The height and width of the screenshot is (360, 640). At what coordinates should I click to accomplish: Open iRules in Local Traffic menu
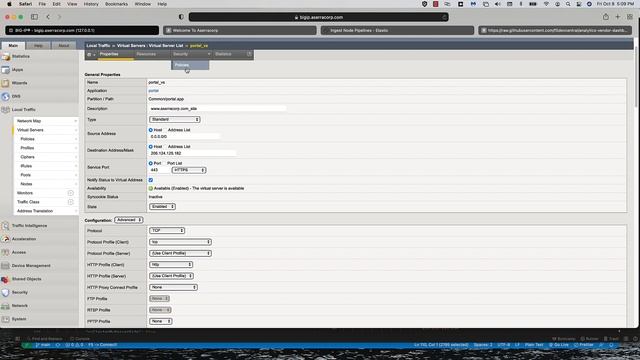[26, 166]
